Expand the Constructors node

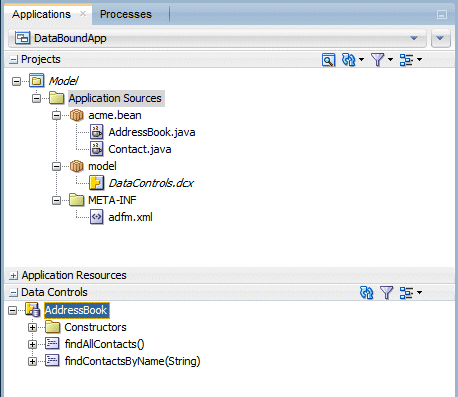(x=32, y=327)
